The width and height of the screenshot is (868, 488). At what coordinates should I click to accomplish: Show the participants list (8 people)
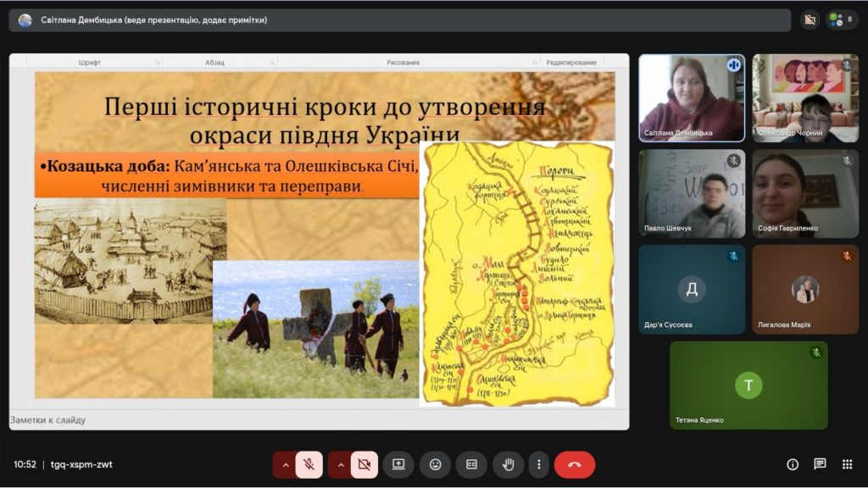[x=841, y=19]
